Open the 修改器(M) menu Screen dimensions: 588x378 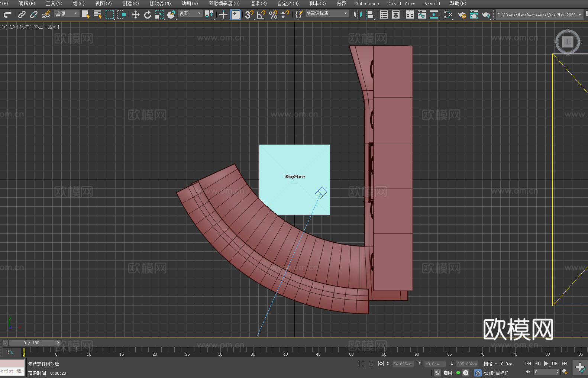[160, 3]
